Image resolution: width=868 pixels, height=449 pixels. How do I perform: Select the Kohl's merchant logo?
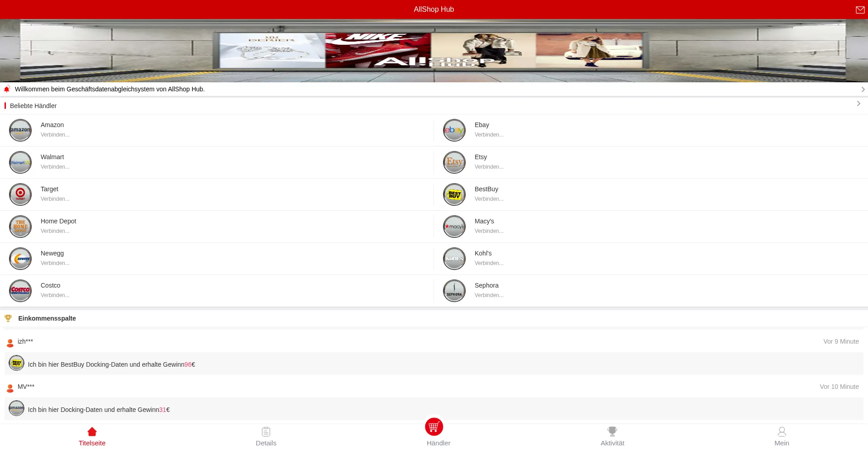point(454,259)
